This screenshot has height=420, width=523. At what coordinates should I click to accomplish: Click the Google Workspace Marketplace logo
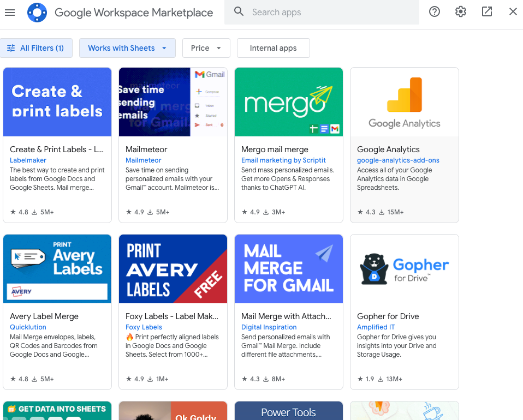pos(37,13)
